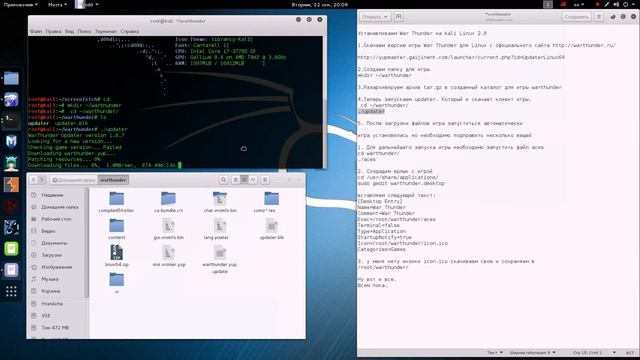The height and width of the screenshot is (360, 640).
Task: Open the gedit app menu in top panel
Action: (87, 4)
